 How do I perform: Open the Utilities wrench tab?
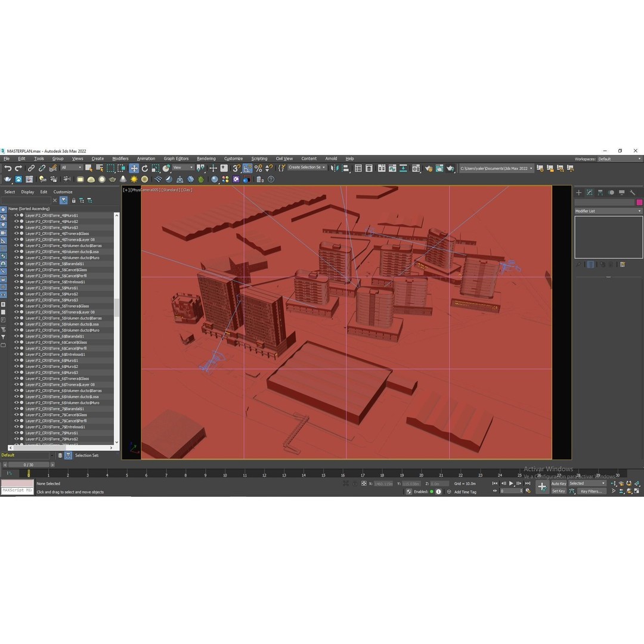point(633,193)
